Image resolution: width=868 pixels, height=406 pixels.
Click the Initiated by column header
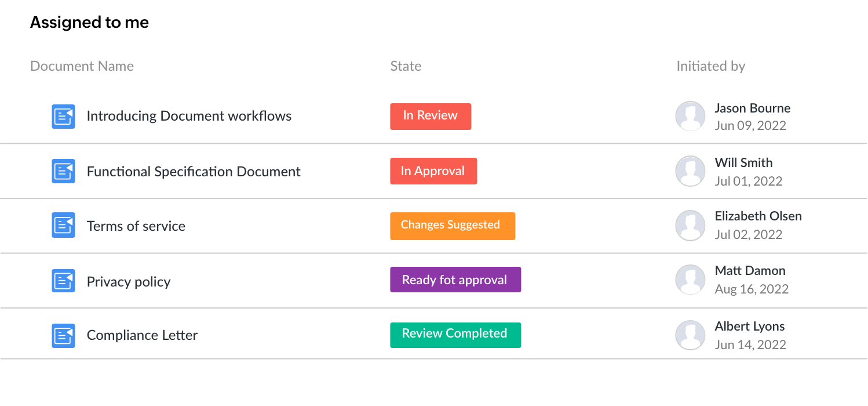pos(710,66)
